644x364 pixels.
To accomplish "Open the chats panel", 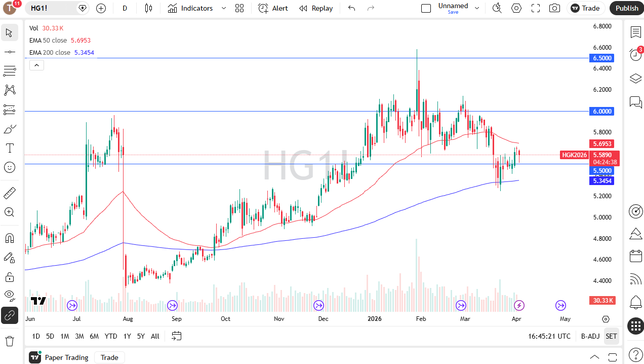I will pyautogui.click(x=635, y=102).
